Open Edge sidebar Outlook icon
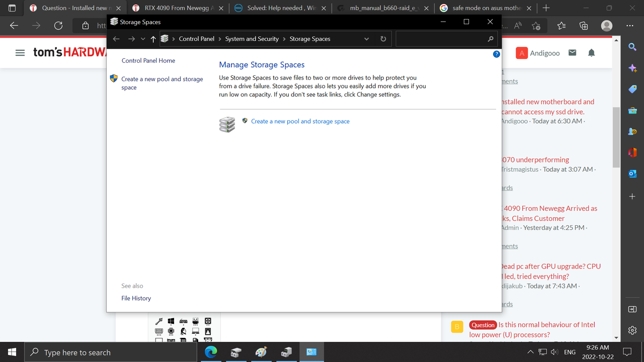The width and height of the screenshot is (644, 362). click(x=632, y=173)
